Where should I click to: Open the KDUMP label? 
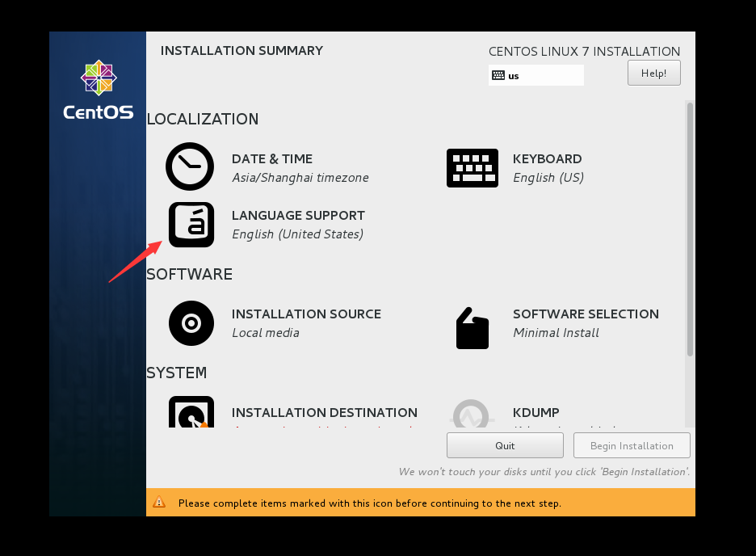[x=535, y=412]
